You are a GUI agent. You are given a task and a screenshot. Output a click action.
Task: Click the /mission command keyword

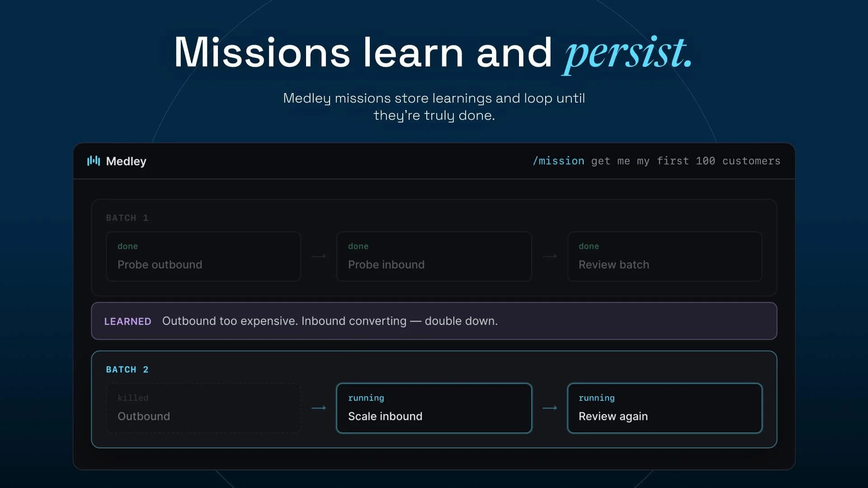558,161
